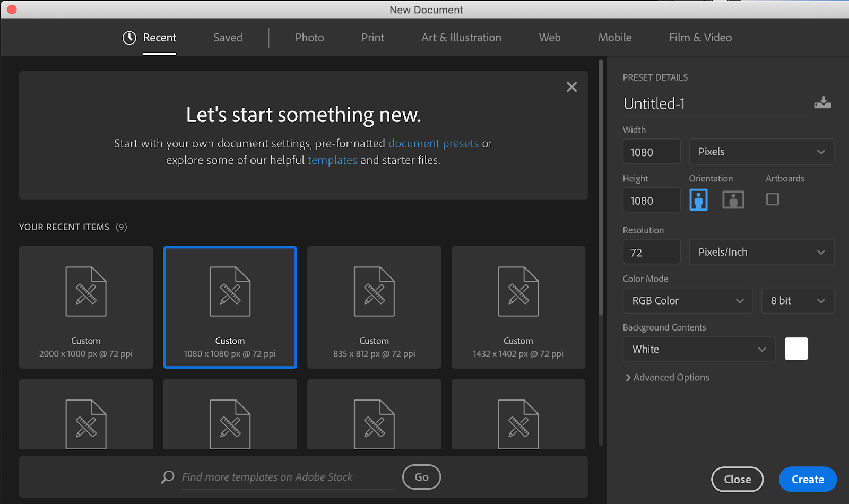Follow the document presets link
The height and width of the screenshot is (504, 849).
pyautogui.click(x=434, y=143)
